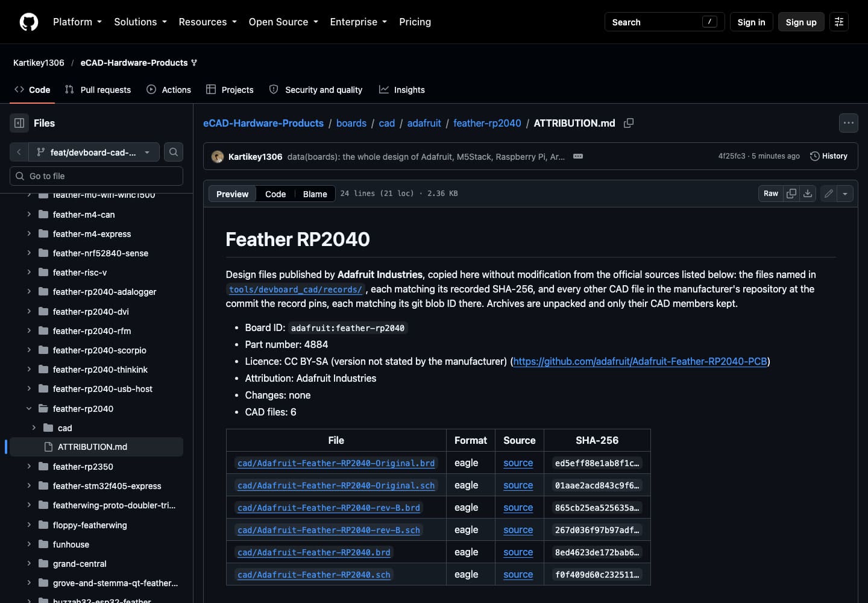Screen dimensions: 868x603
Task: View the file History
Action: [x=829, y=156]
